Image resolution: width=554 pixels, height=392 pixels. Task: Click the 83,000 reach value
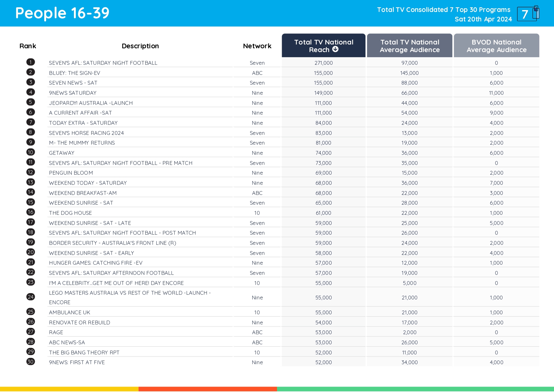coord(323,133)
